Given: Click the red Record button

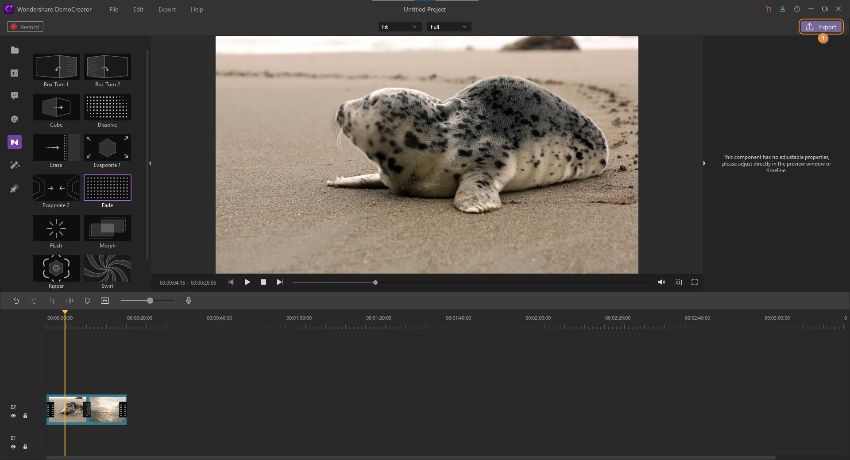Looking at the screenshot, I should click(x=25, y=27).
